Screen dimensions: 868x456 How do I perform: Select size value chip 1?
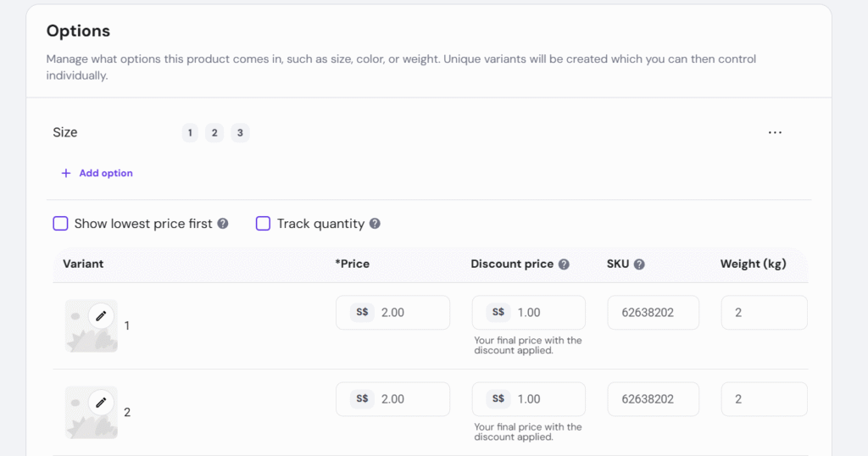[190, 133]
